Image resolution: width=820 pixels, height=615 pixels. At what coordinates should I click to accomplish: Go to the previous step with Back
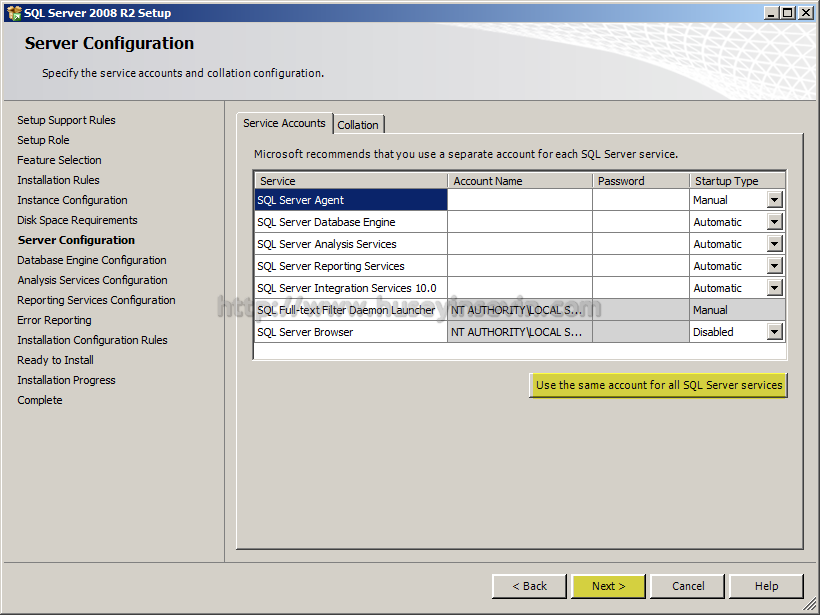coord(529,586)
